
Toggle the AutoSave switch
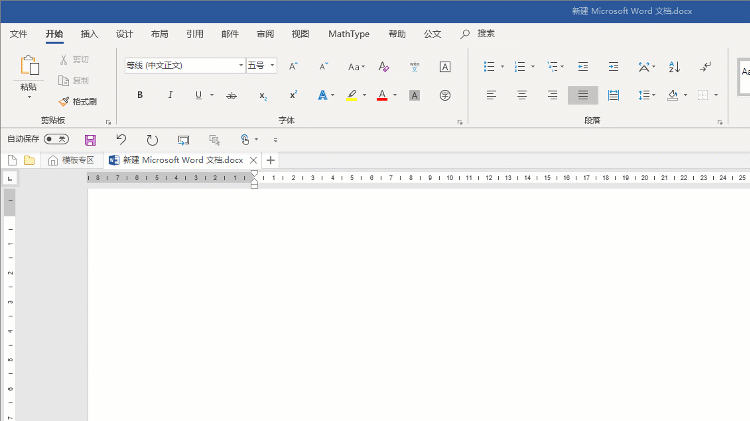click(56, 139)
